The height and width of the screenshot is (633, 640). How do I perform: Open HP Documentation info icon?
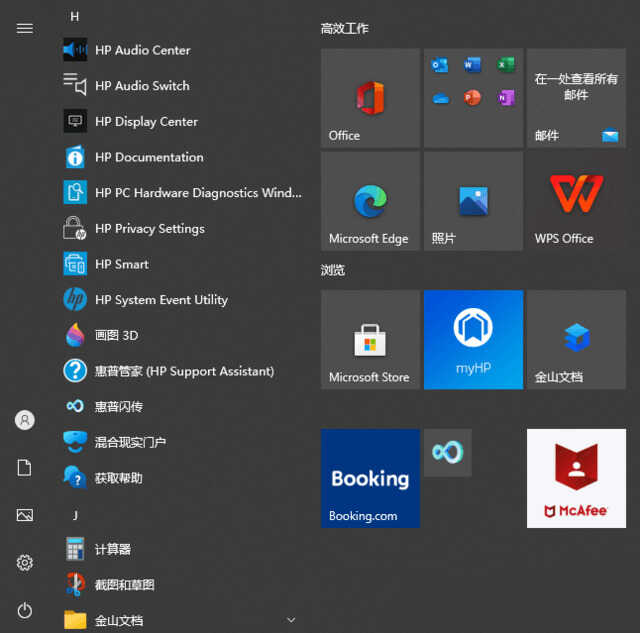click(x=75, y=157)
